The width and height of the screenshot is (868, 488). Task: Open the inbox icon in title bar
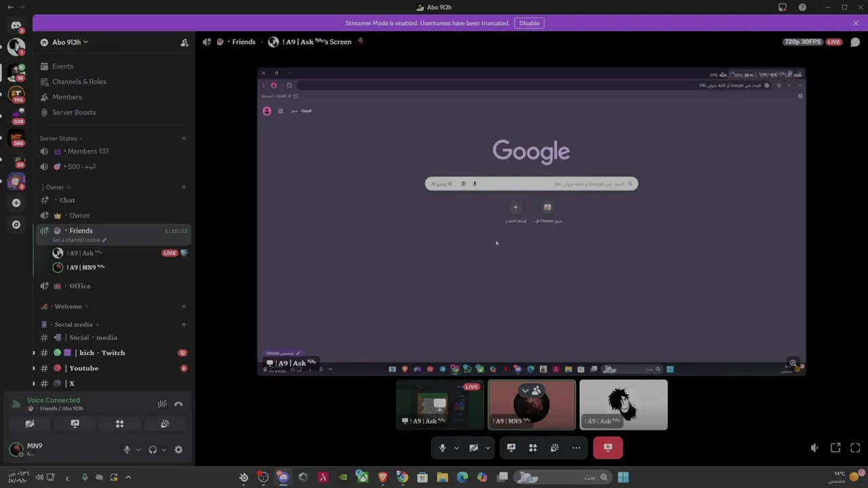click(x=783, y=7)
